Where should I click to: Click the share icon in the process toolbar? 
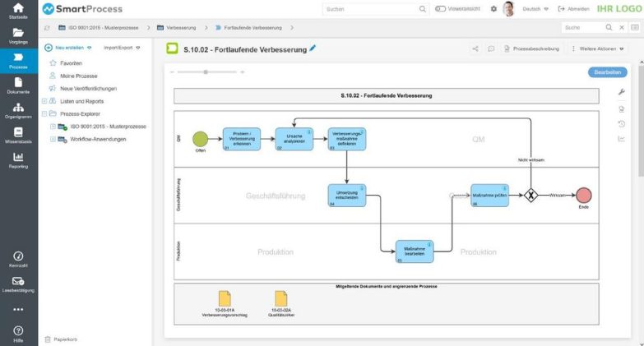(475, 48)
